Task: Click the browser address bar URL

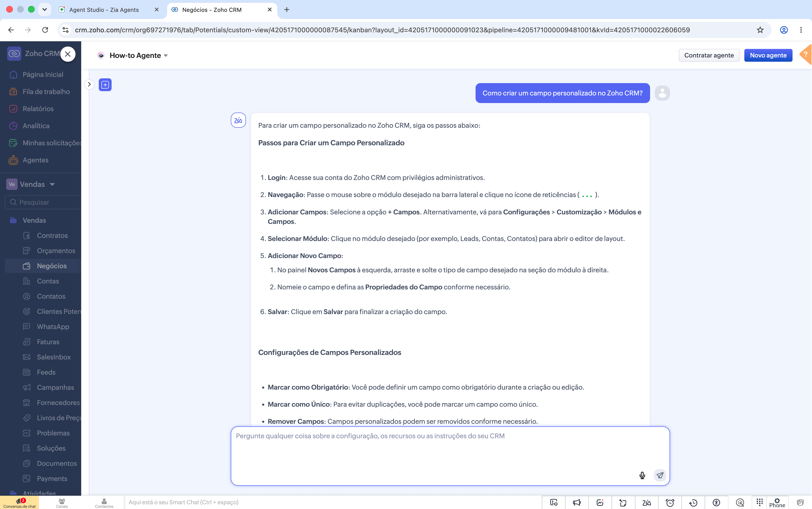Action: point(382,30)
